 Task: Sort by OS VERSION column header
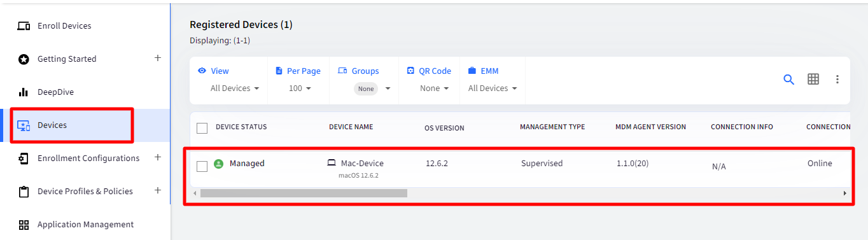click(444, 128)
